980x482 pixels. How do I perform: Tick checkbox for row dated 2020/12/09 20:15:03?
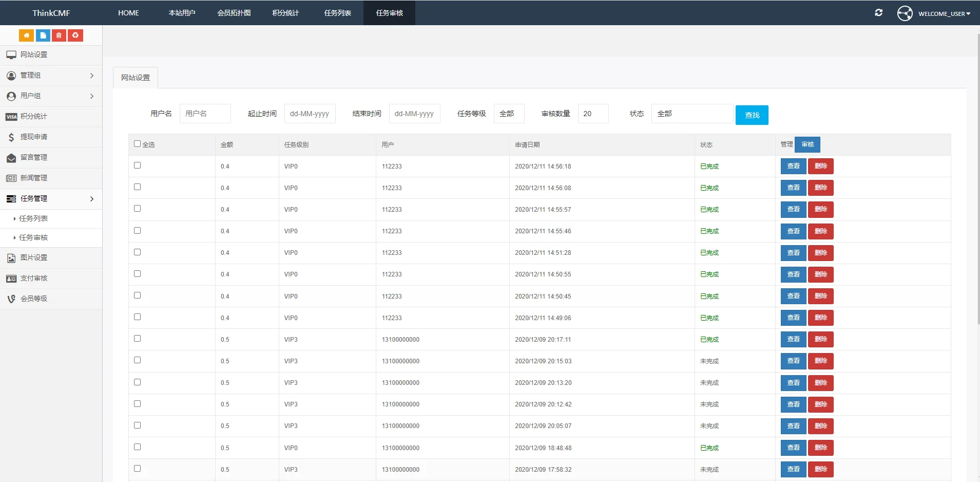coord(137,360)
